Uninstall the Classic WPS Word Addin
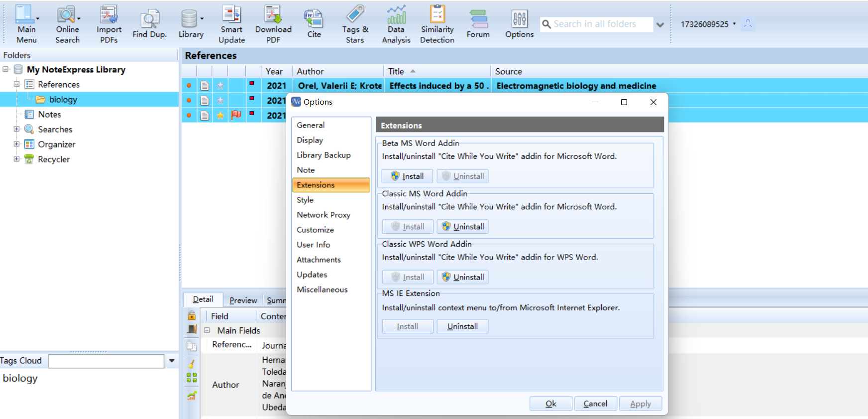Viewport: 868px width, 419px height. coord(462,277)
